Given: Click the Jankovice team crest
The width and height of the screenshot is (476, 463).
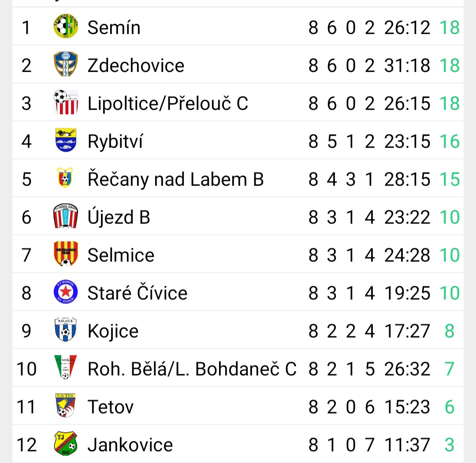Looking at the screenshot, I should tap(66, 444).
